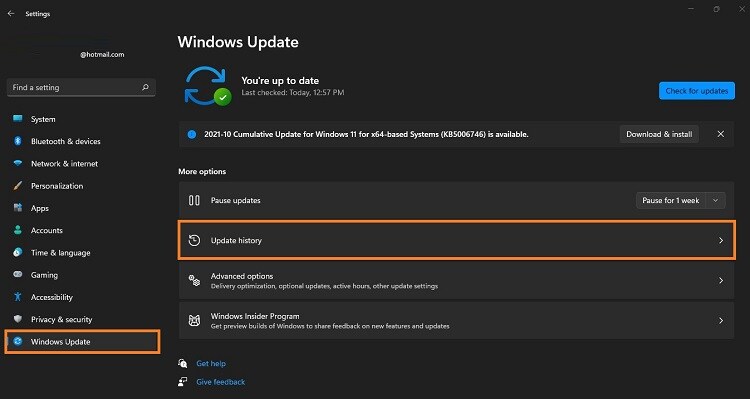This screenshot has height=399, width=750.
Task: Open Windows Insider Program chevron
Action: click(721, 321)
